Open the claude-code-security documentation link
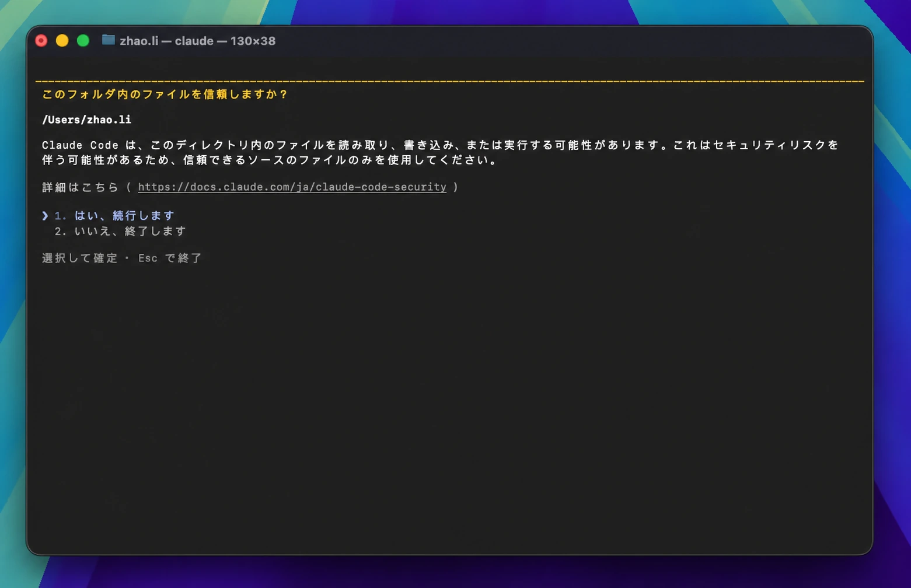 point(292,187)
